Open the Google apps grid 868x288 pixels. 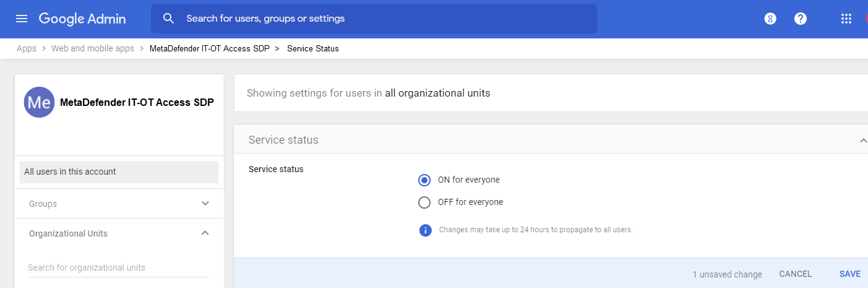tap(846, 19)
